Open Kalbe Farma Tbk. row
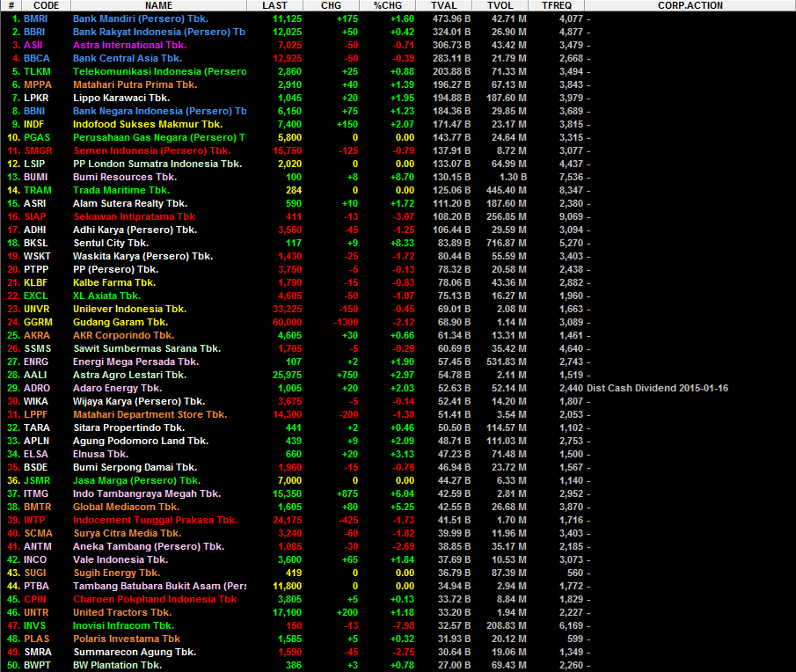This screenshot has height=672, width=796. 398,282
